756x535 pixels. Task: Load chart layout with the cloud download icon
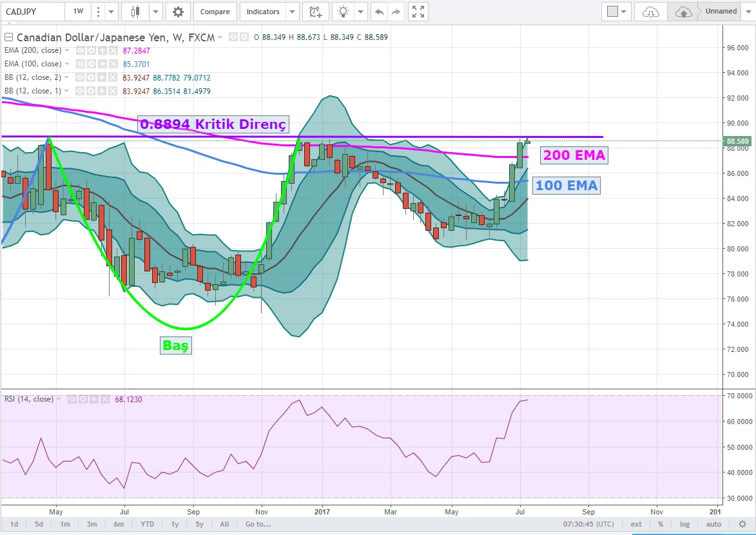651,12
